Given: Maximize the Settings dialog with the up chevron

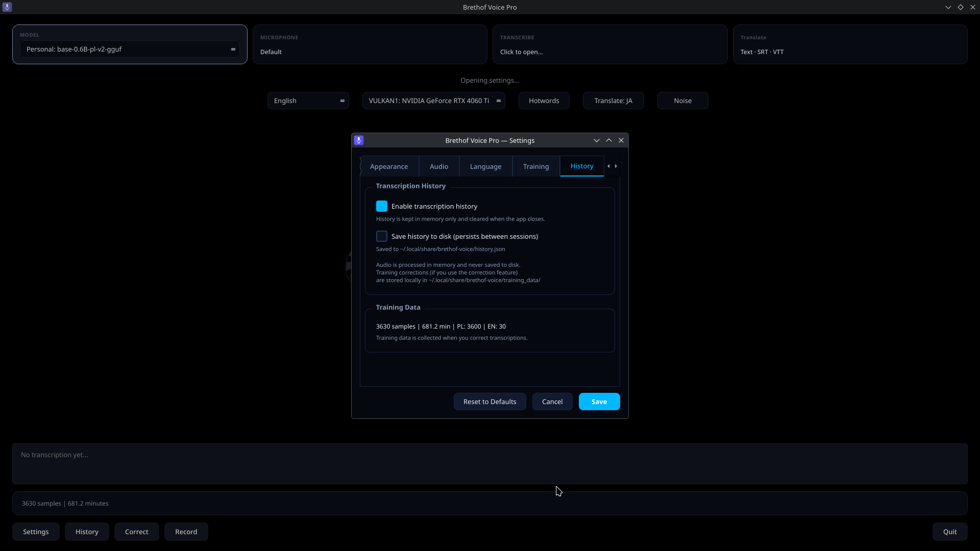Looking at the screenshot, I should pos(609,140).
